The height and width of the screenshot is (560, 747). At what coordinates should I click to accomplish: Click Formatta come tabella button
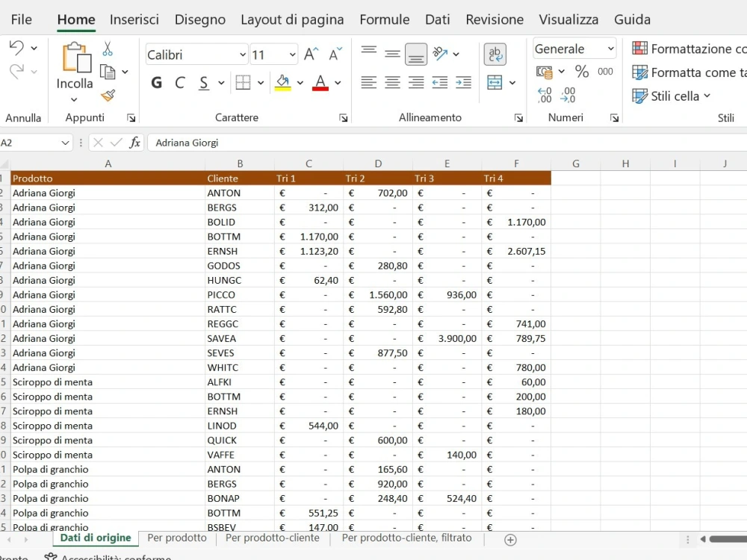(689, 72)
